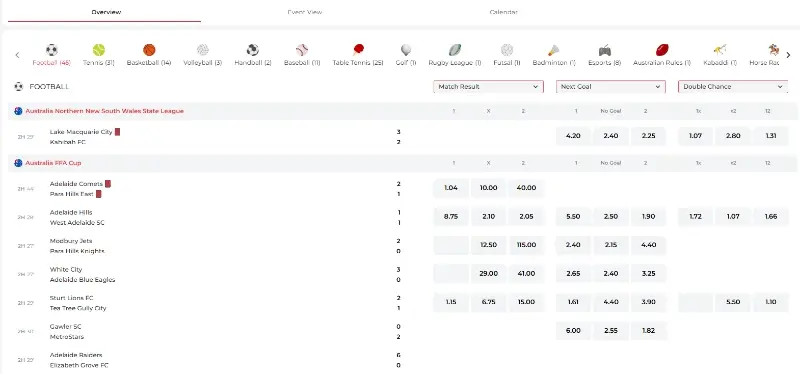The image size is (800, 374).
Task: Select the Kabaddi sport icon
Action: point(720,50)
